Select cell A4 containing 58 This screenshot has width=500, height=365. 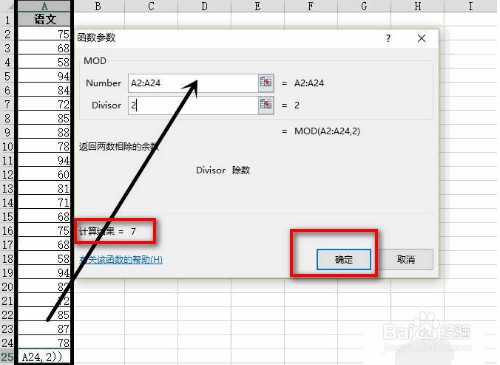(x=44, y=62)
